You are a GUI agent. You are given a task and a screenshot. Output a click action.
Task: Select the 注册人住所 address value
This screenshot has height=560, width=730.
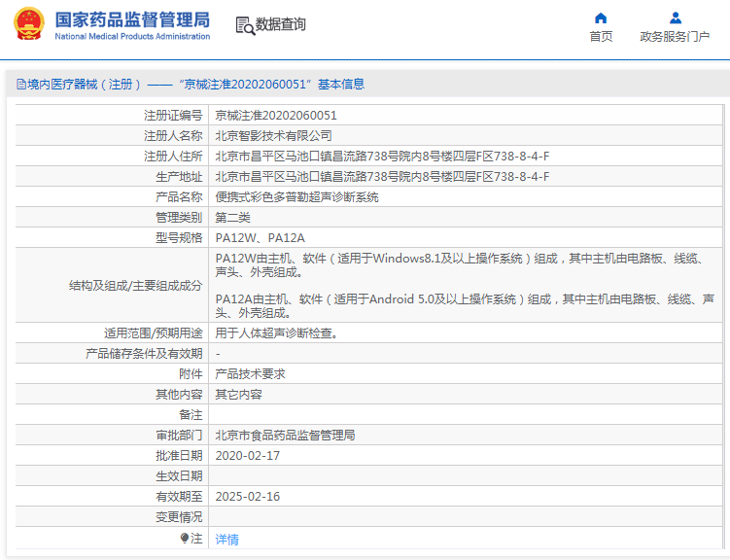tap(382, 157)
